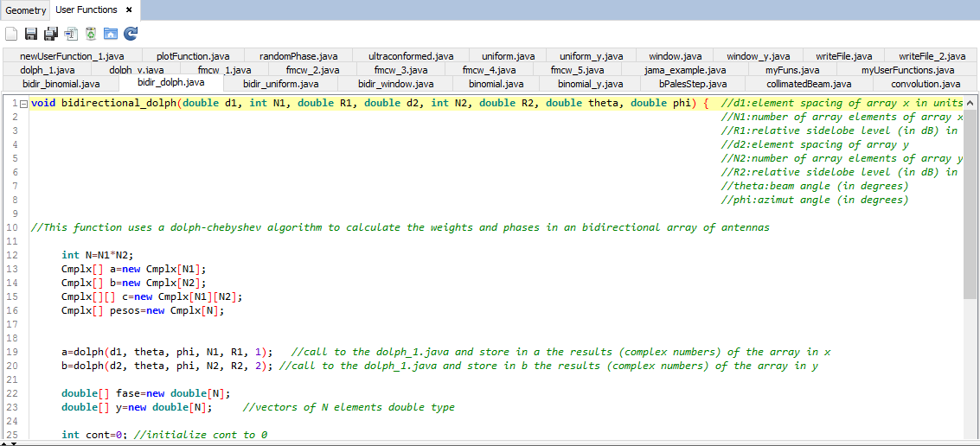Switch to the Geometry tab
Screen dimensions: 980x446
pos(26,10)
